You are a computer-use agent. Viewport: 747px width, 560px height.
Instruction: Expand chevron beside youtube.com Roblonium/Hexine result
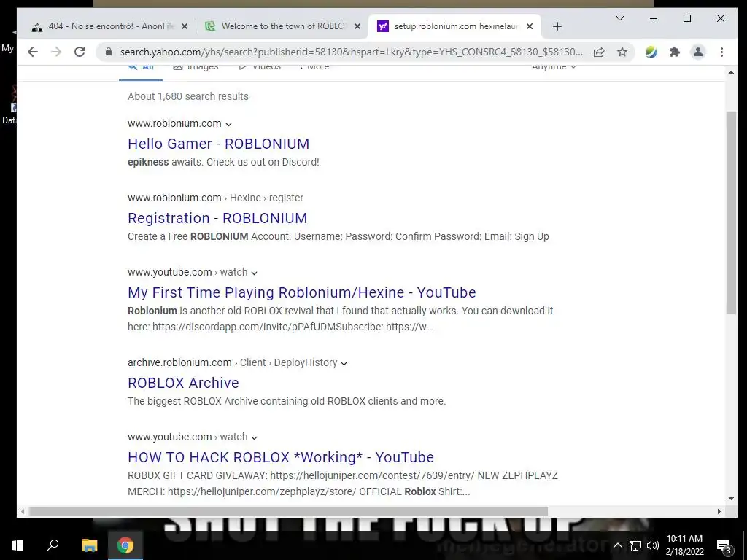pos(255,273)
